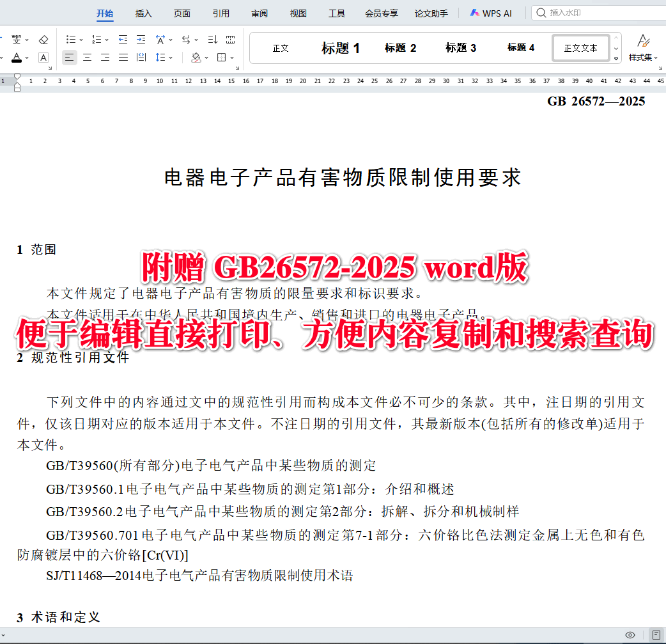The width and height of the screenshot is (666, 644).
Task: Apply the 标题 1 style
Action: tap(340, 48)
